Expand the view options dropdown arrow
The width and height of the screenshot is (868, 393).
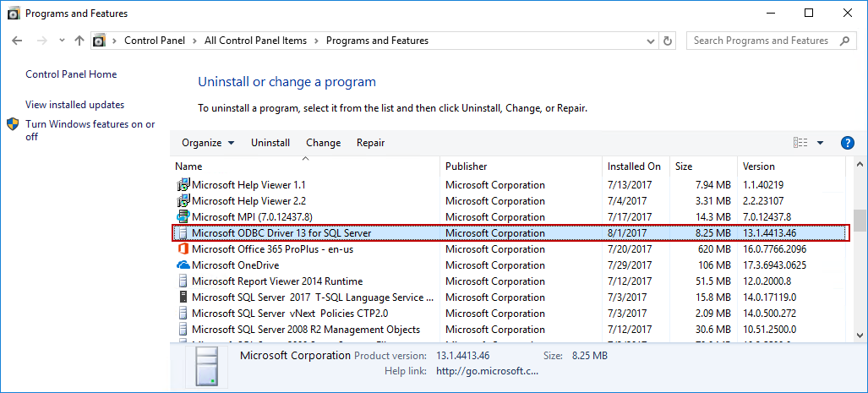click(x=820, y=143)
